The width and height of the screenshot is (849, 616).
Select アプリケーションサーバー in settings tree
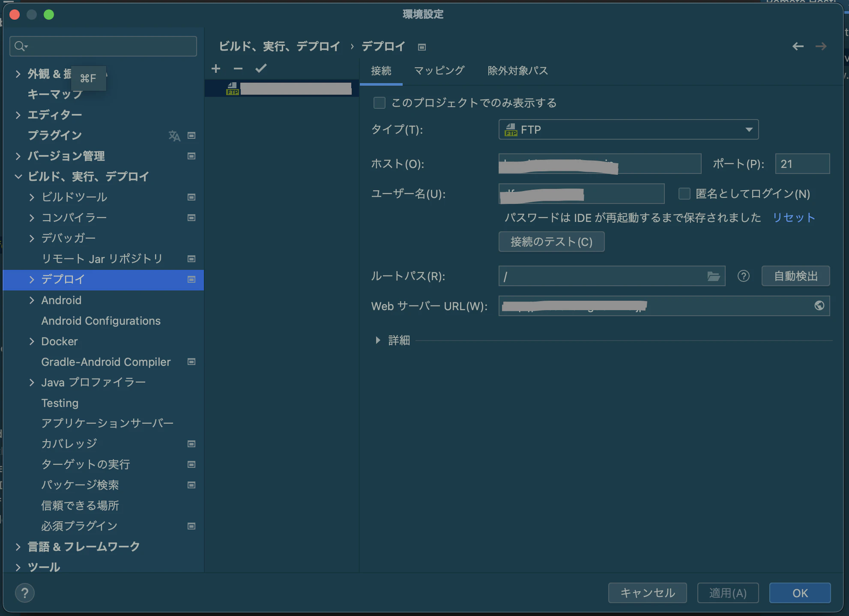(108, 424)
